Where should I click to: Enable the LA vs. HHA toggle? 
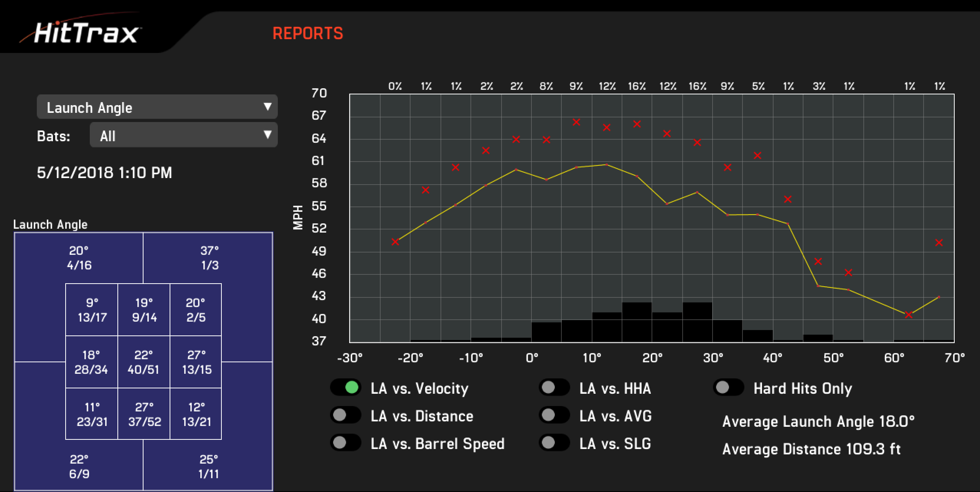coord(554,388)
